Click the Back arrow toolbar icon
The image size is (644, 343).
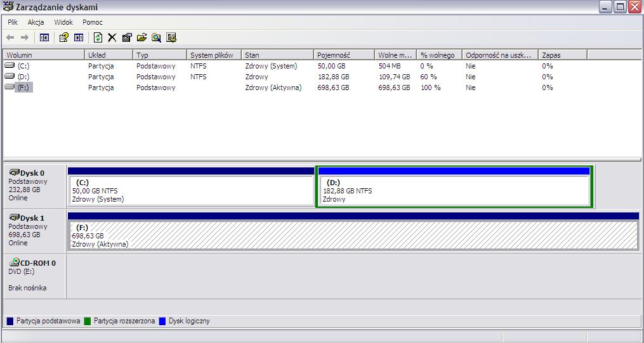(x=10, y=38)
